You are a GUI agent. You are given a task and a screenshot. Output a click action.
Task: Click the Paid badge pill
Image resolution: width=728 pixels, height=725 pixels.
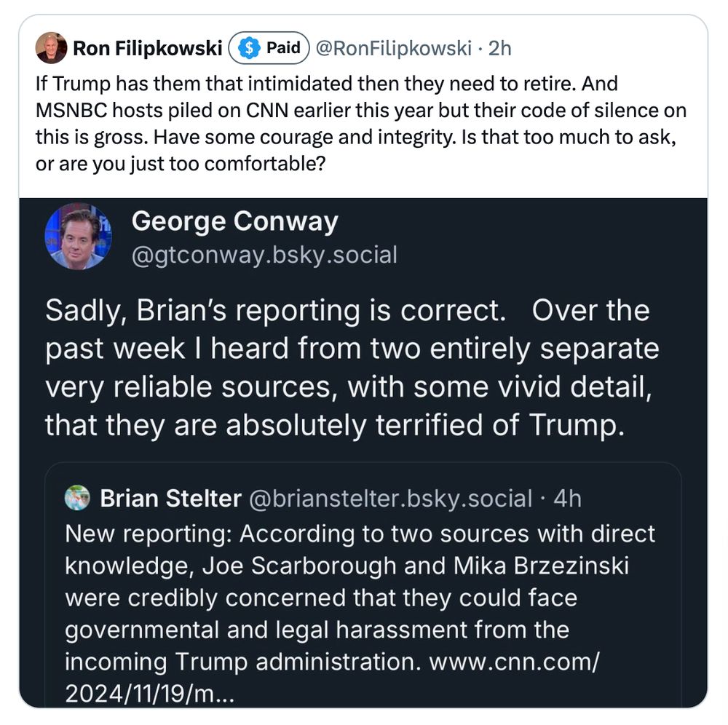[269, 48]
